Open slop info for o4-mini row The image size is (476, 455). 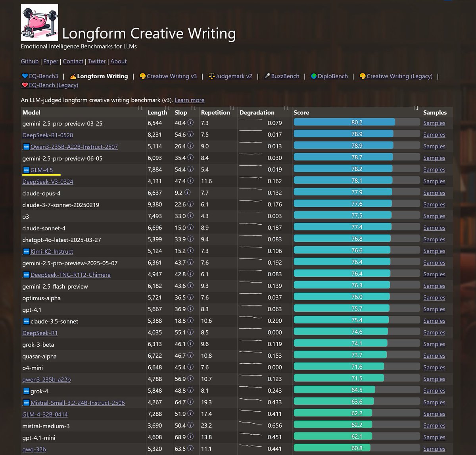pyautogui.click(x=190, y=367)
